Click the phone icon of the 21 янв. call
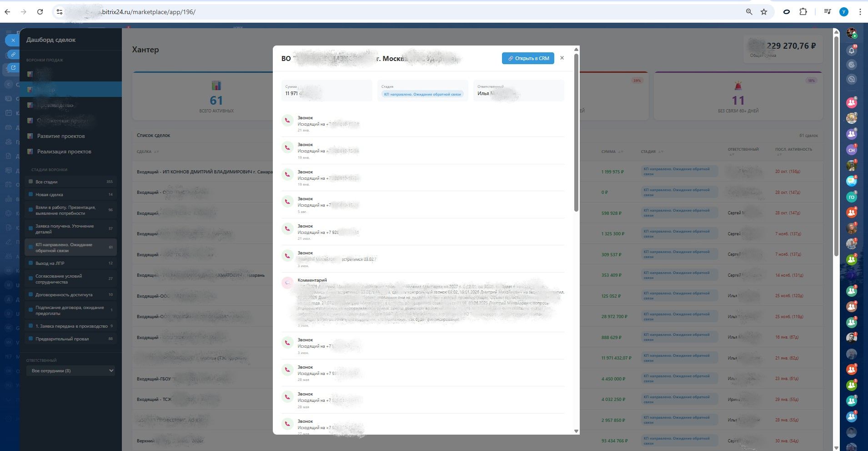This screenshot has width=868, height=451. [x=287, y=121]
